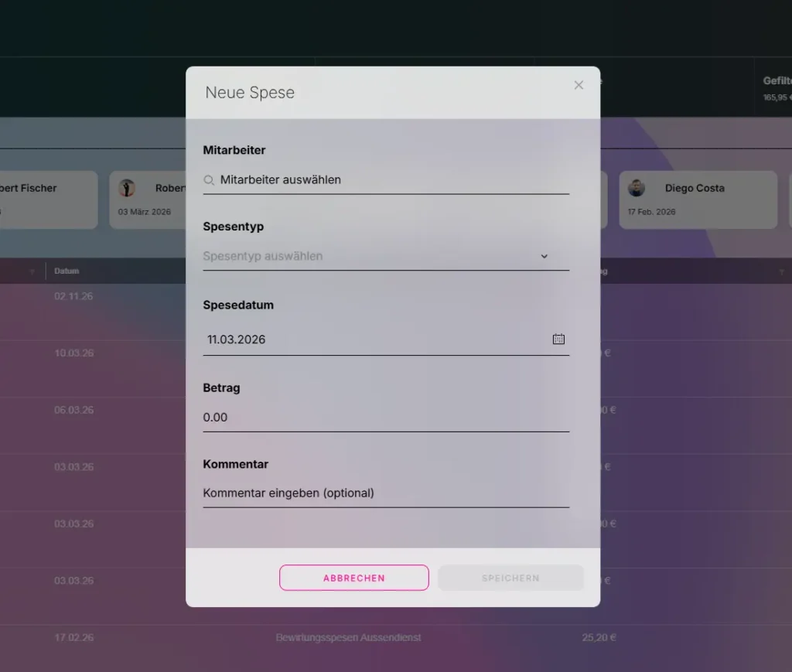Click the Kommentar eingeben text field

(385, 493)
